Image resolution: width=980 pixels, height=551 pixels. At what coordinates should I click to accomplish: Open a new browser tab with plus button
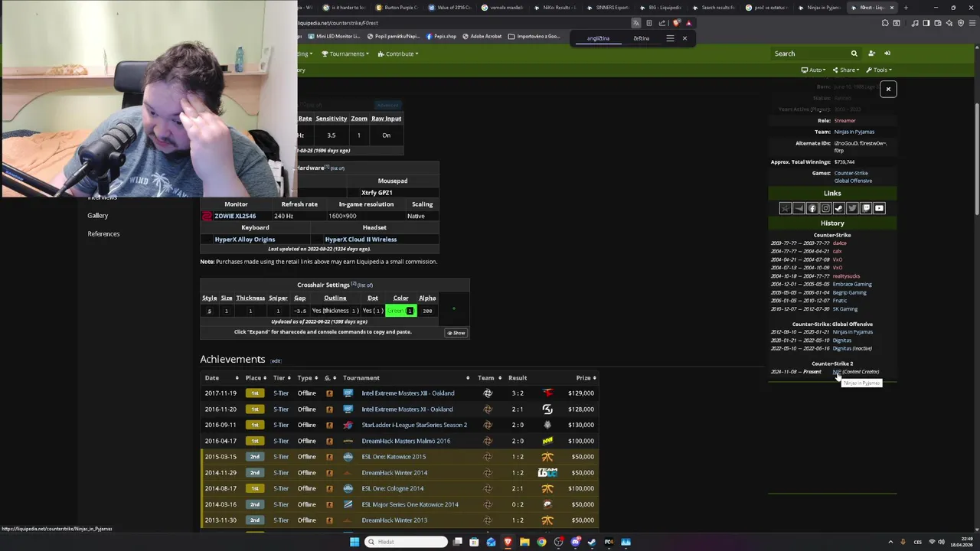click(906, 8)
